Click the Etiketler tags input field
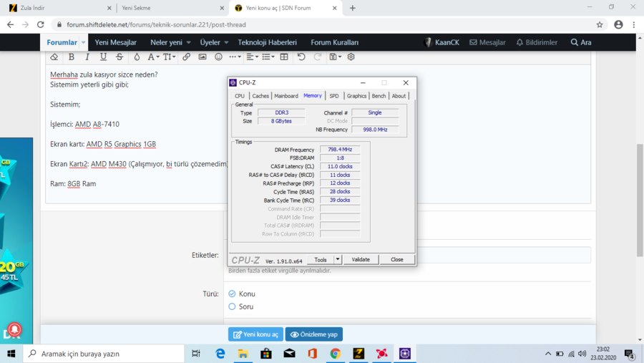This screenshot has width=644, height=363. (504, 256)
